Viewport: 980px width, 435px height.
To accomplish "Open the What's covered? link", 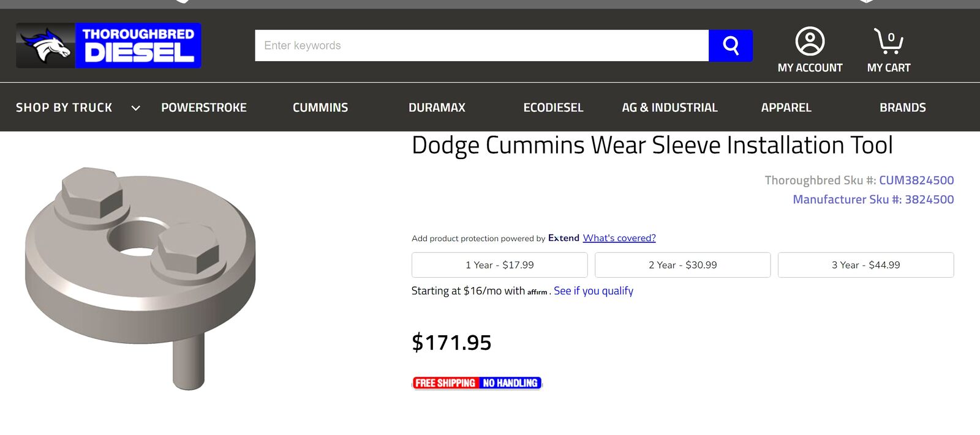I will point(619,237).
